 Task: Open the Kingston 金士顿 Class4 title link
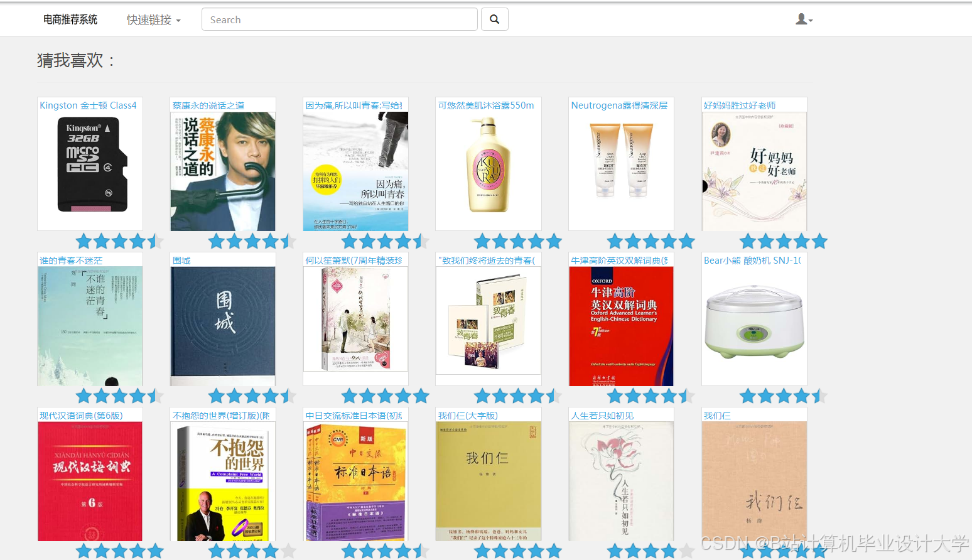point(88,105)
